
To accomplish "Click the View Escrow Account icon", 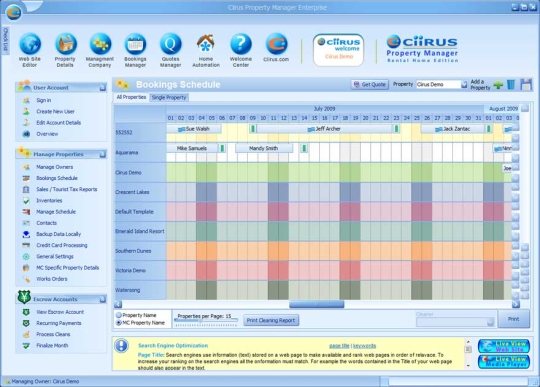I will click(26, 312).
